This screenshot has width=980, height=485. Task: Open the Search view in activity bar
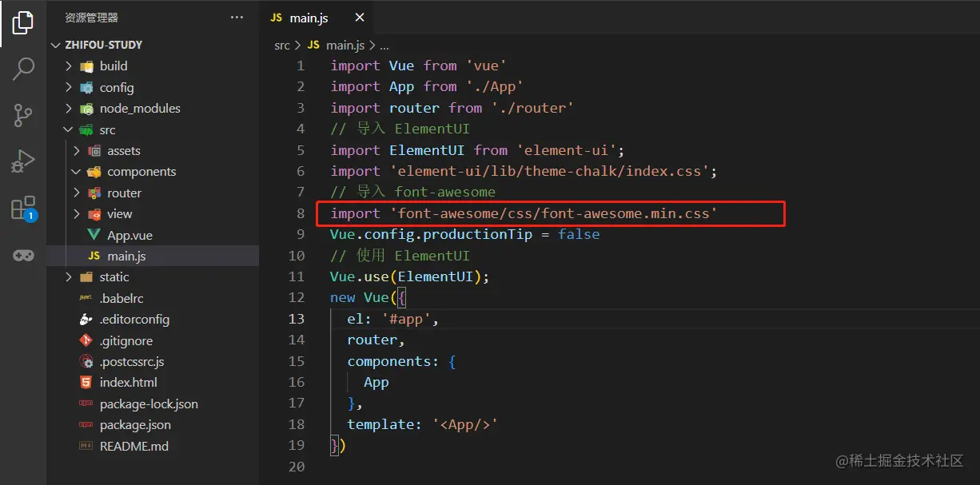pos(23,69)
